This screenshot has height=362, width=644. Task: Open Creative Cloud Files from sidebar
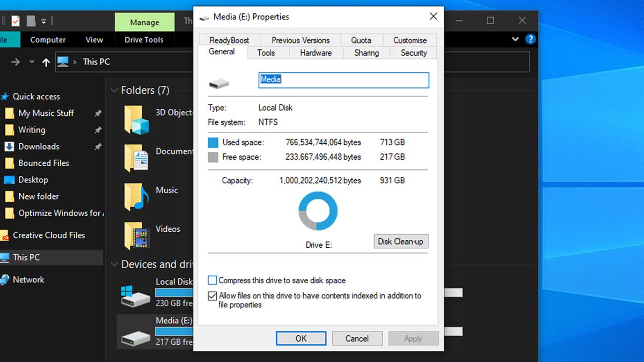tap(48, 235)
